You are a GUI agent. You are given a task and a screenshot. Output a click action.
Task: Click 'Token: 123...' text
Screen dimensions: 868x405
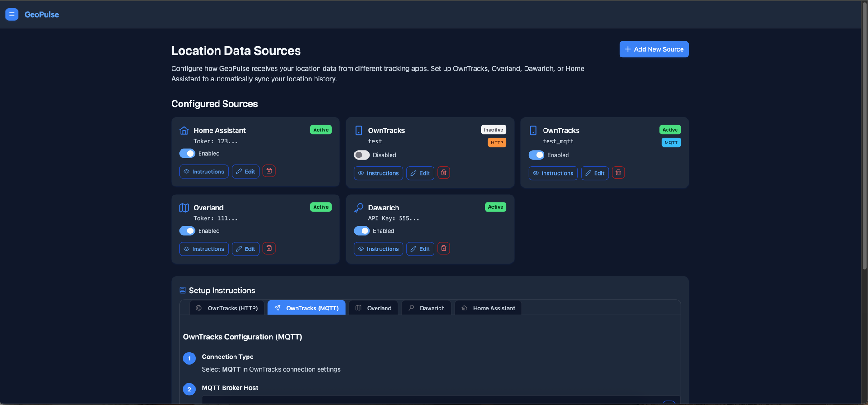click(x=215, y=141)
